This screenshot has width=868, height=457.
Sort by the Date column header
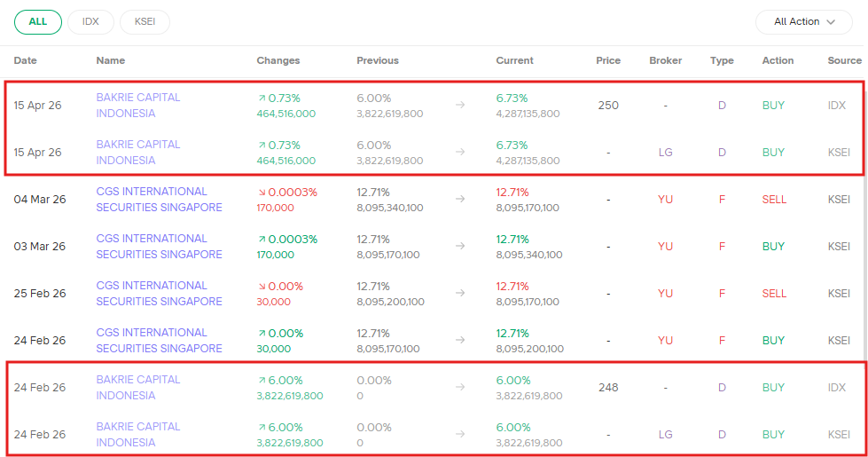click(x=26, y=60)
